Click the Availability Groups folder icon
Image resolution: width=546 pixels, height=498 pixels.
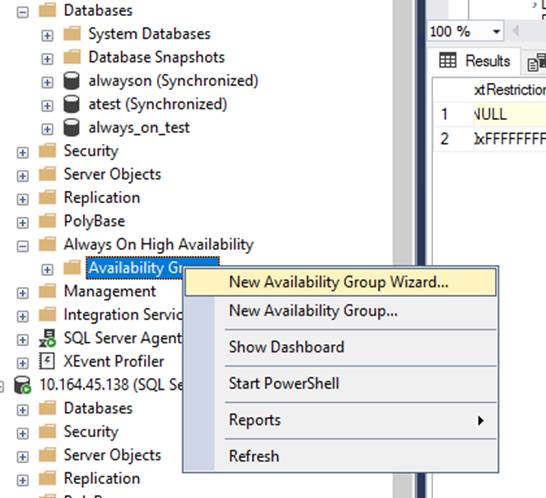[72, 267]
